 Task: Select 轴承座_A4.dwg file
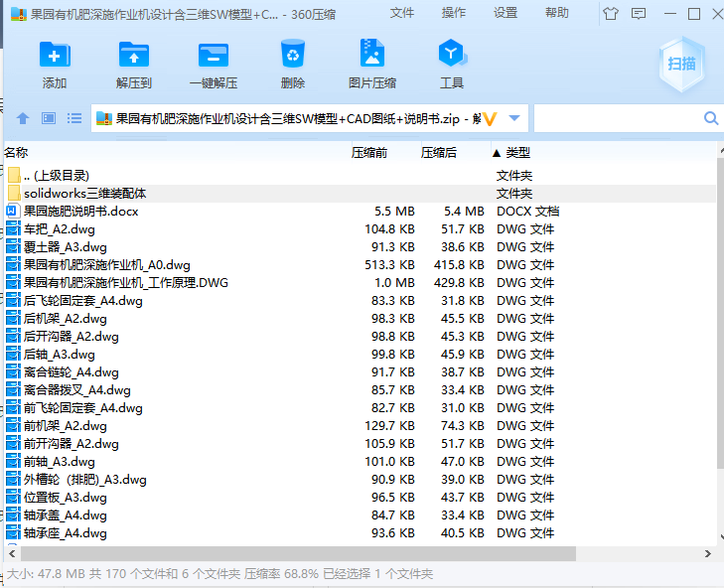[361, 533]
